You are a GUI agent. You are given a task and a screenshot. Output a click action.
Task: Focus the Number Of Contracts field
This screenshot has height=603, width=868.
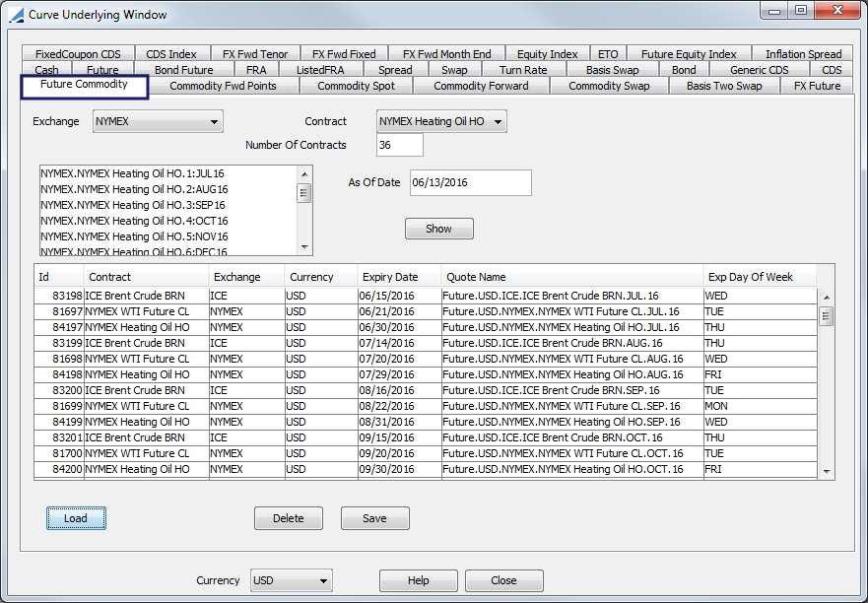pyautogui.click(x=400, y=145)
